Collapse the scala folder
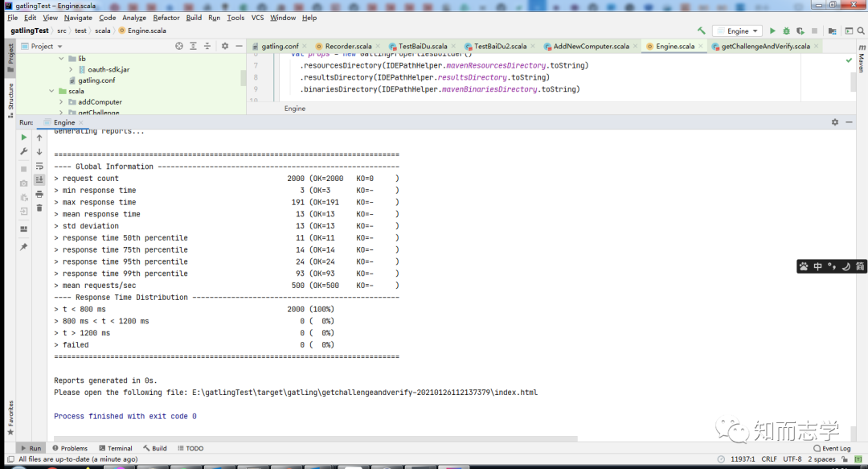868x469 pixels. 51,91
